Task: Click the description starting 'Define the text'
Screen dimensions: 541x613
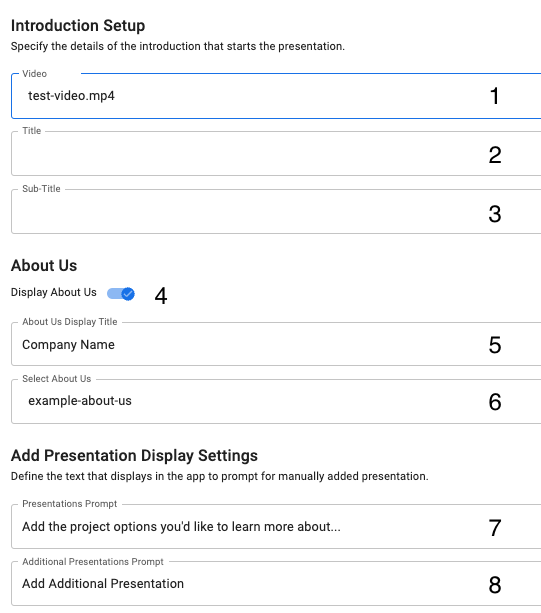Action: pos(220,477)
